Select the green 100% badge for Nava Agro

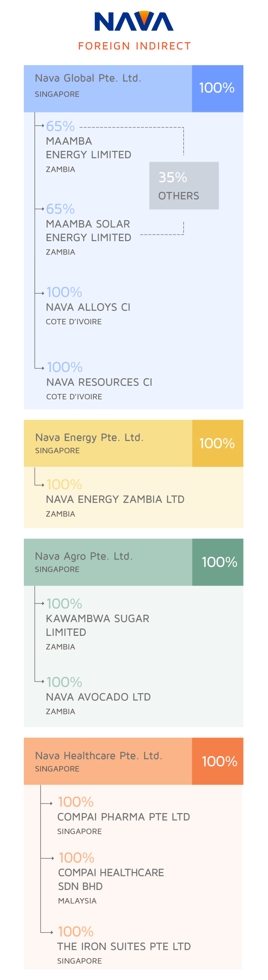point(218,562)
